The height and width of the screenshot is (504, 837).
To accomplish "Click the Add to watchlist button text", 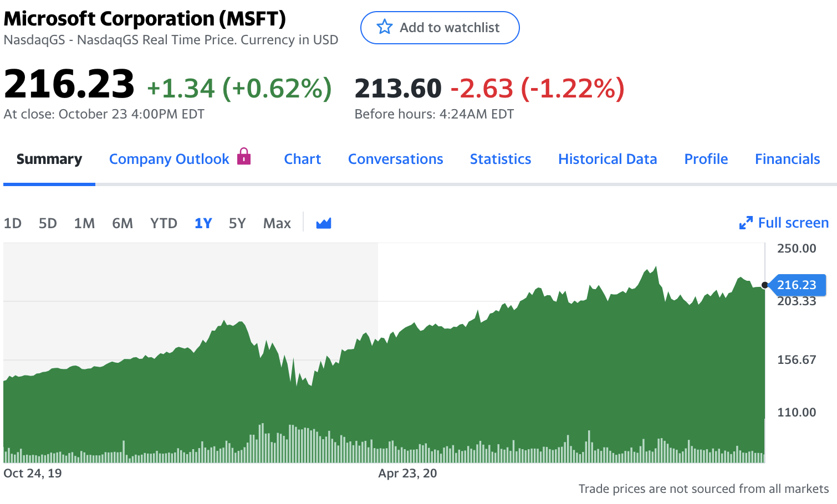I will coord(450,27).
